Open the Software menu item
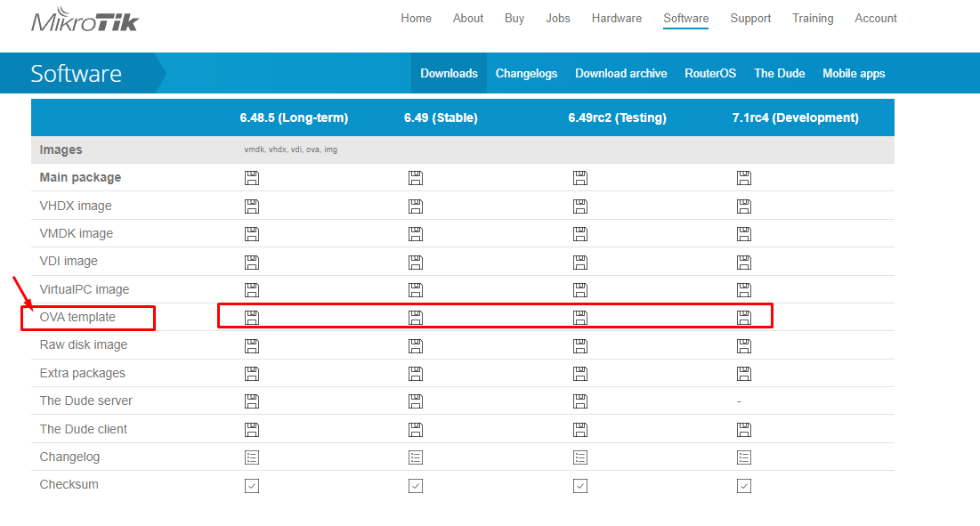Screen dimensions: 980x526 point(686,19)
